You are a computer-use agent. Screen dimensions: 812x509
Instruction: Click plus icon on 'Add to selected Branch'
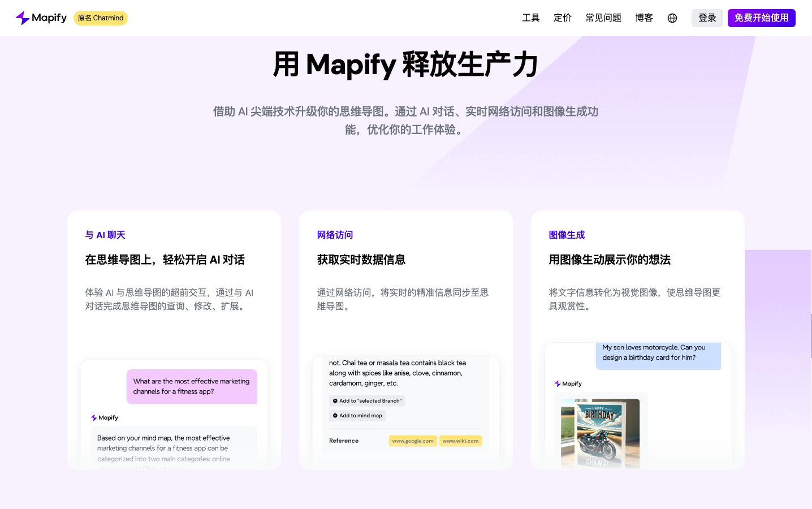pyautogui.click(x=335, y=400)
